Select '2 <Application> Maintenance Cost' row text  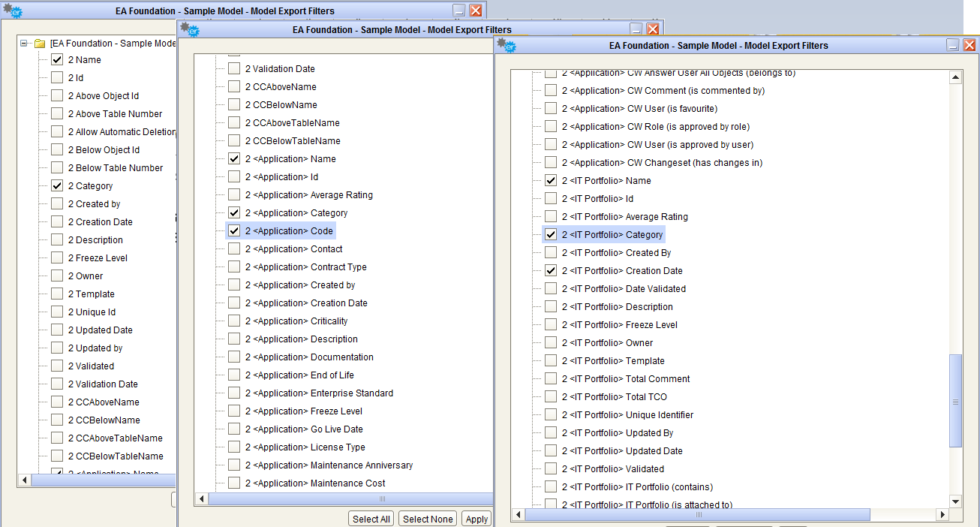315,483
